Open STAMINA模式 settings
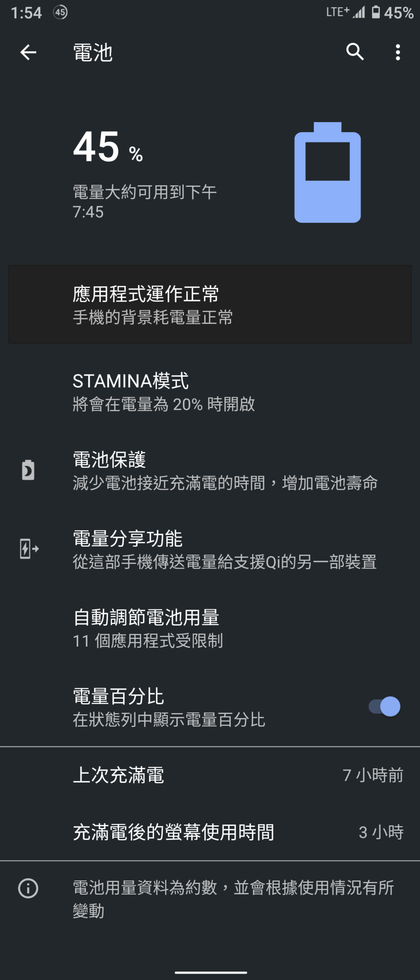The width and height of the screenshot is (420, 980). click(210, 392)
